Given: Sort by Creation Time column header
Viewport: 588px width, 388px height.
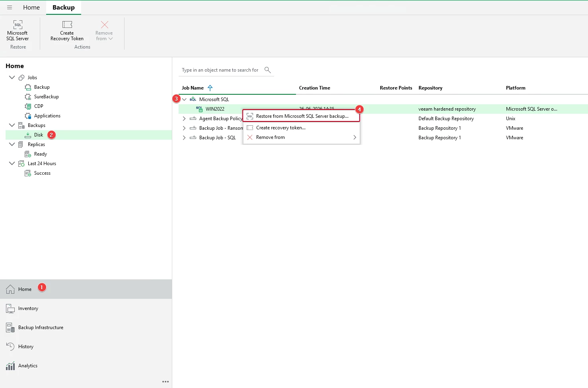Looking at the screenshot, I should coord(315,88).
